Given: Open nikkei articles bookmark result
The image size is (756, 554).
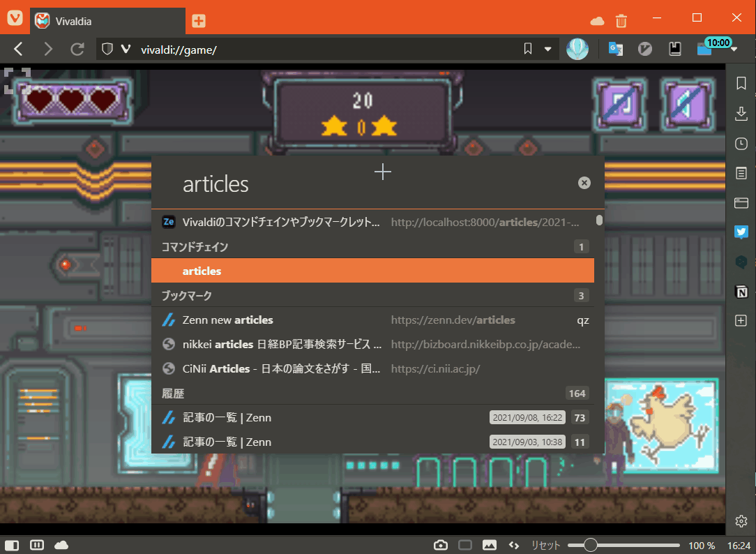Looking at the screenshot, I should click(372, 344).
